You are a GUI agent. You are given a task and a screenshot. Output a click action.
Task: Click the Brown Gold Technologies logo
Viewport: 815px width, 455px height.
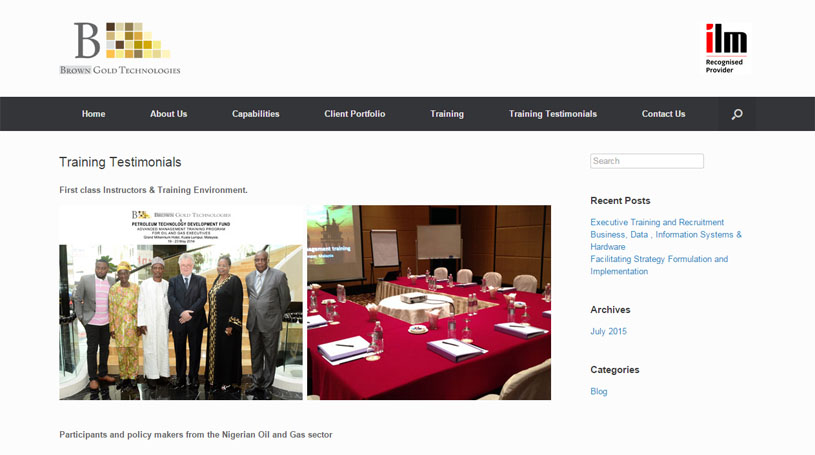click(120, 48)
